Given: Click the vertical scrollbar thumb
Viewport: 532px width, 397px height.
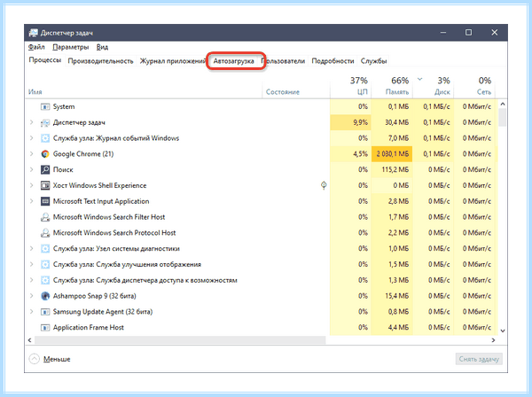Looking at the screenshot, I should pos(503,117).
